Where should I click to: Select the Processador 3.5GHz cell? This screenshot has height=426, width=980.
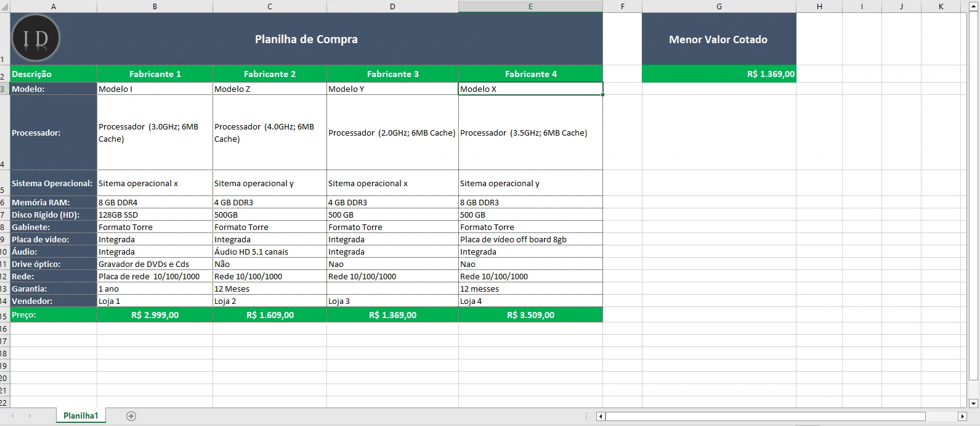[x=530, y=133]
